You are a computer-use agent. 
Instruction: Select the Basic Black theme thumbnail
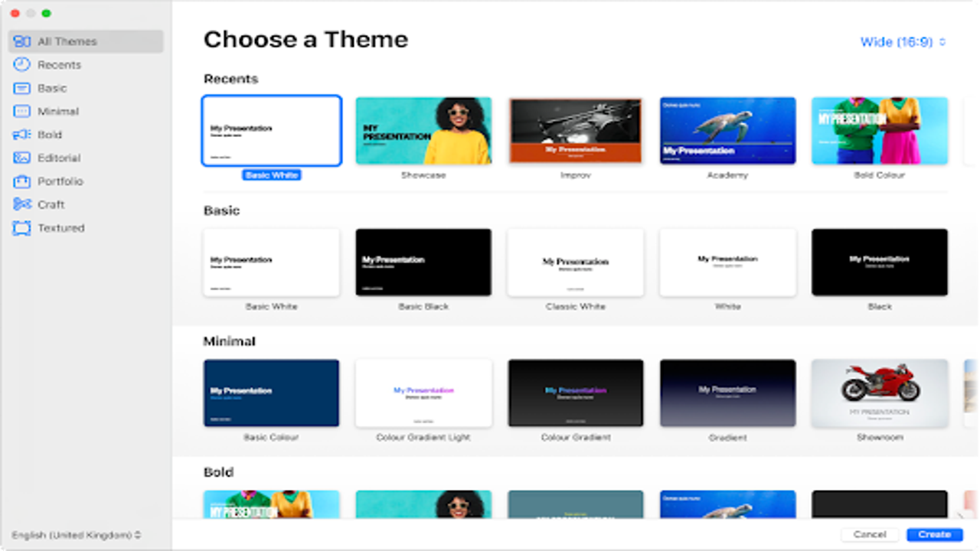coord(423,262)
